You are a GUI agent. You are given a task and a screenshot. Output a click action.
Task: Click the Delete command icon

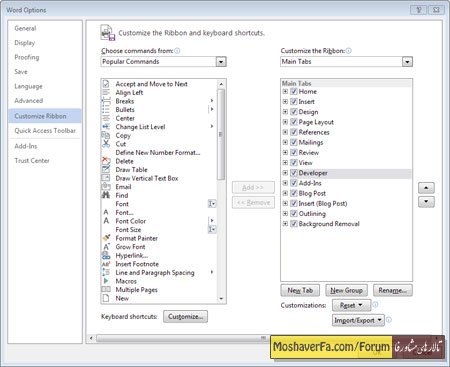pyautogui.click(x=106, y=161)
